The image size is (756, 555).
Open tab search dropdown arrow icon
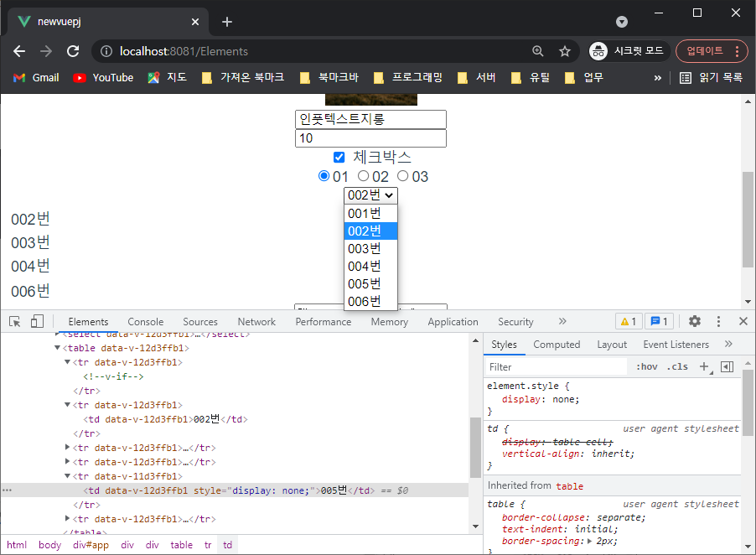(x=622, y=22)
